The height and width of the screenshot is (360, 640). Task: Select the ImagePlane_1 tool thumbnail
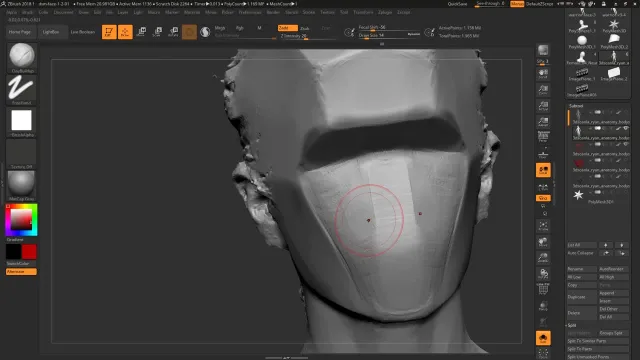(582, 74)
